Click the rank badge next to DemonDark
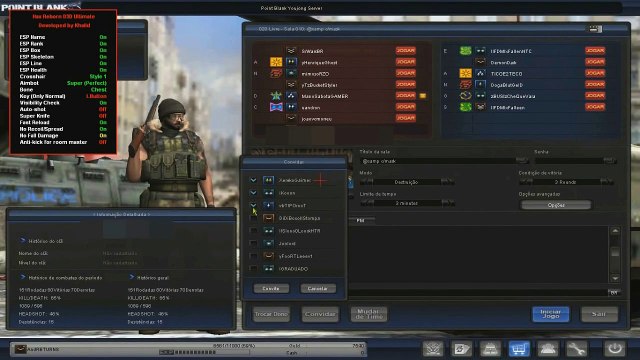Image resolution: width=640 pixels, height=360 pixels. (480, 62)
